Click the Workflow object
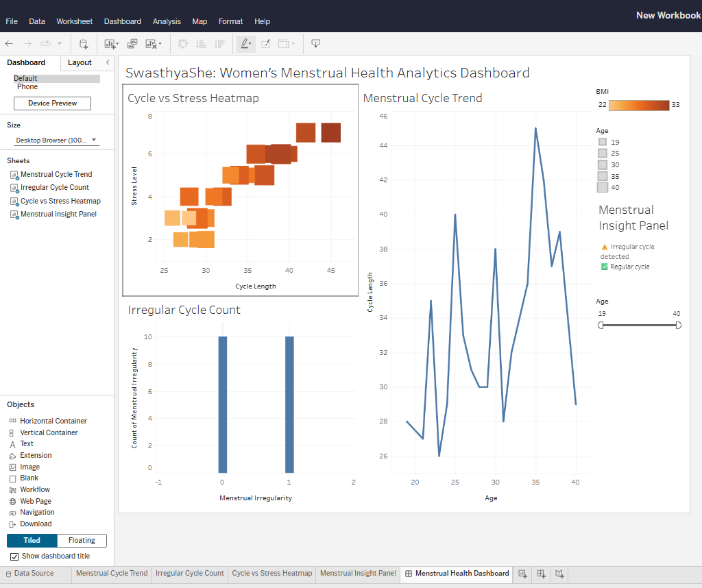This screenshot has width=702, height=588. click(x=35, y=490)
